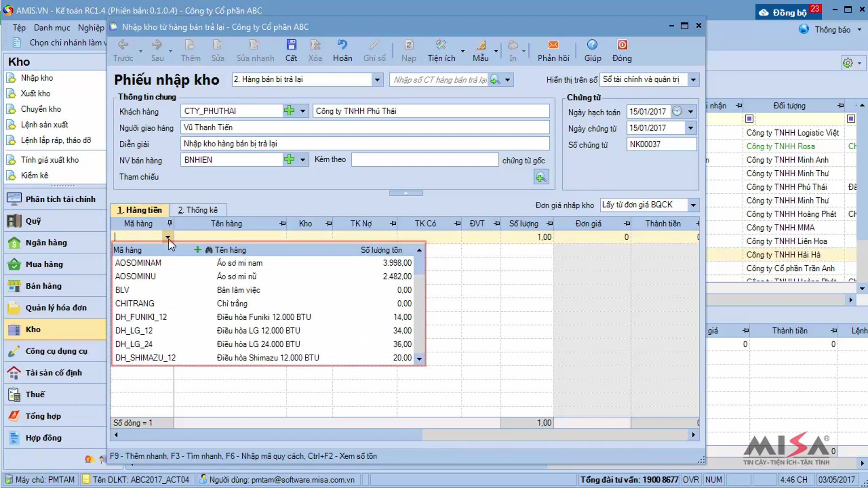Add new item in Mã hàng dropdown header
Screen dimensions: 868x488
point(197,250)
